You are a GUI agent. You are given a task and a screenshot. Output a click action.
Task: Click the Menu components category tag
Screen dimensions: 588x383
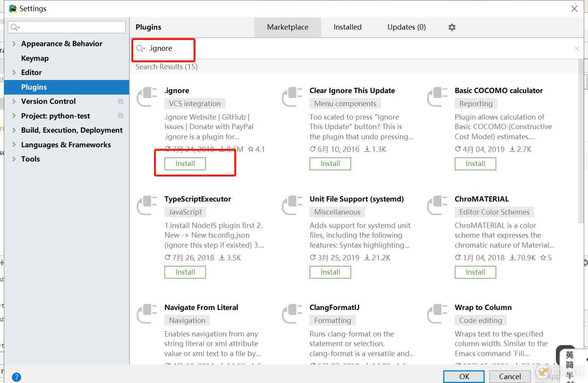coord(345,103)
